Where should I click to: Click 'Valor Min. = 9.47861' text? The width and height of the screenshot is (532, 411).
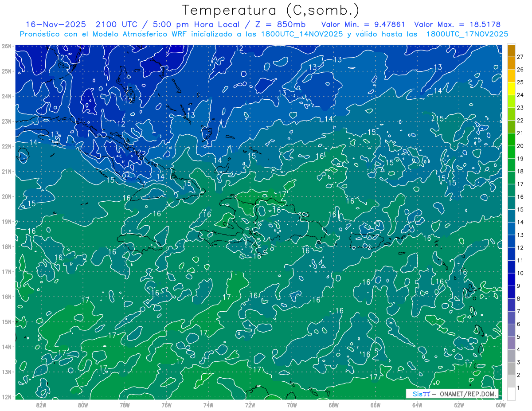[363, 24]
